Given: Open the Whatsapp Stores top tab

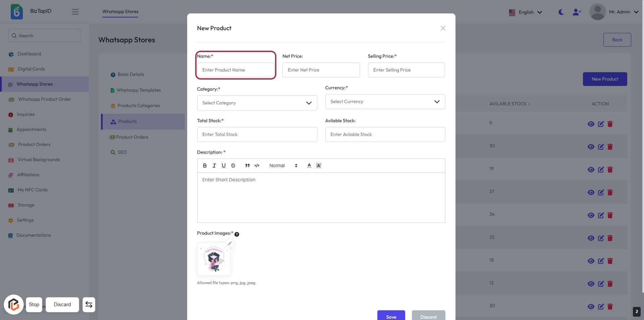Looking at the screenshot, I should click(x=120, y=11).
